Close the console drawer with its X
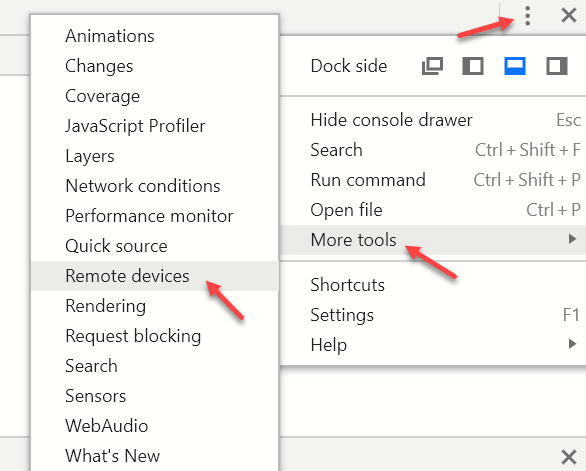Viewport: 586px width, 471px height. click(x=569, y=457)
